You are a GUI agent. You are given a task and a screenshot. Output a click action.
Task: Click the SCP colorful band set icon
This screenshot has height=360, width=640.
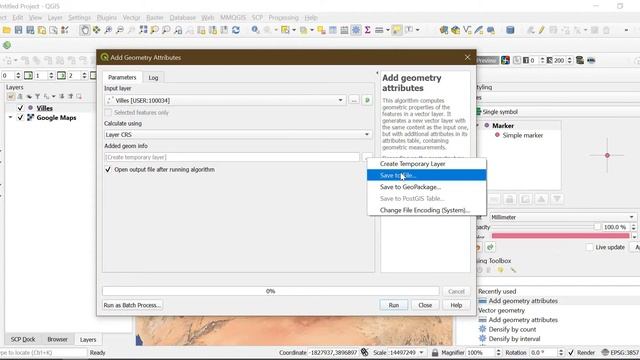pyautogui.click(x=505, y=60)
